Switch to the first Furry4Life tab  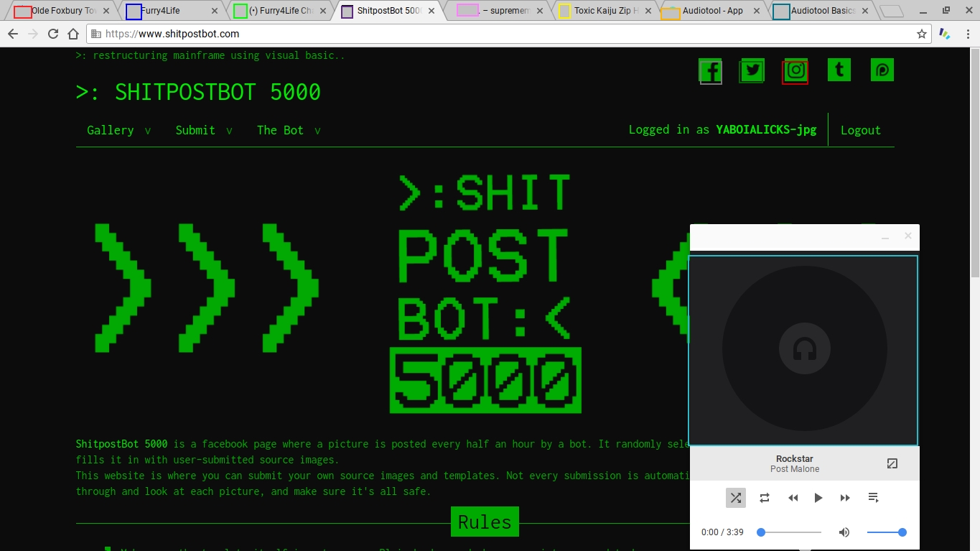[169, 11]
